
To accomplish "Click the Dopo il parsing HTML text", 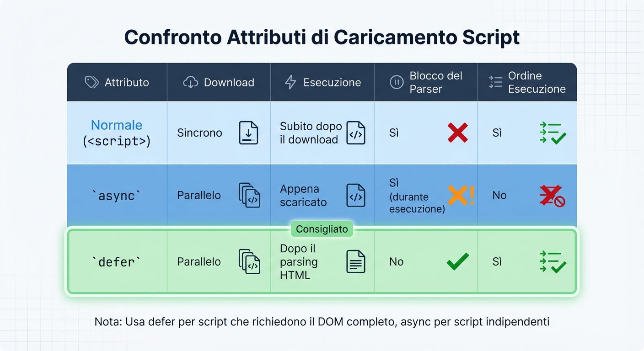I will pyautogui.click(x=299, y=262).
